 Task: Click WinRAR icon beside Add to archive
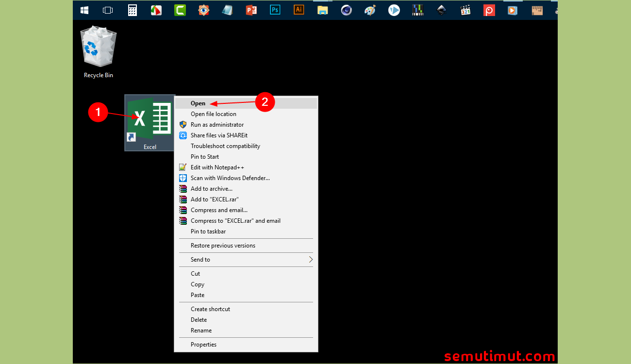tap(183, 189)
